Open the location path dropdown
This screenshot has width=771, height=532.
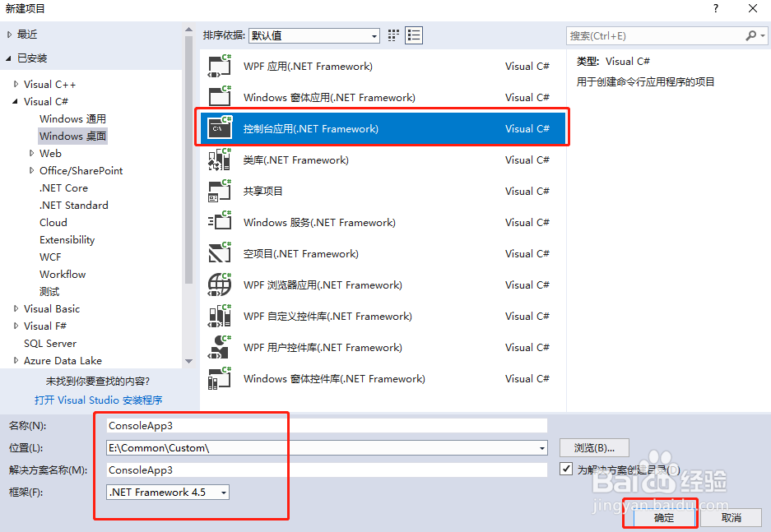542,448
